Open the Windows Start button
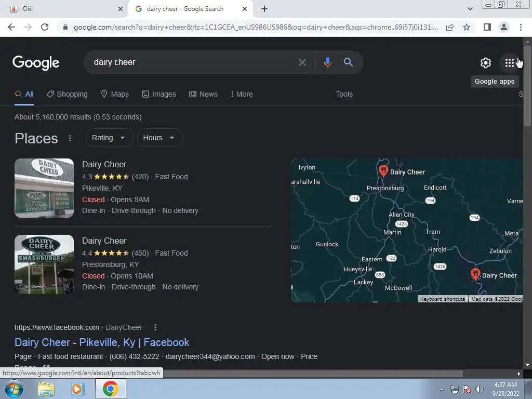This screenshot has height=399, width=532. click(14, 389)
